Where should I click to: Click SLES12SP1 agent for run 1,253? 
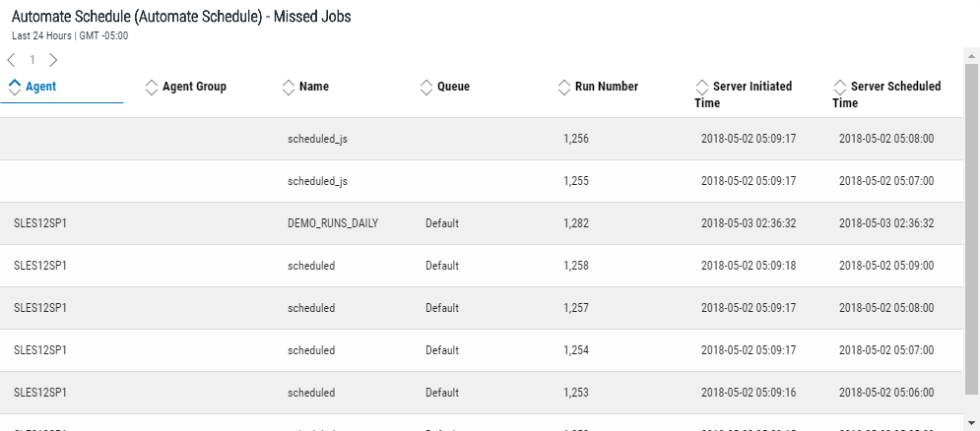pos(40,393)
